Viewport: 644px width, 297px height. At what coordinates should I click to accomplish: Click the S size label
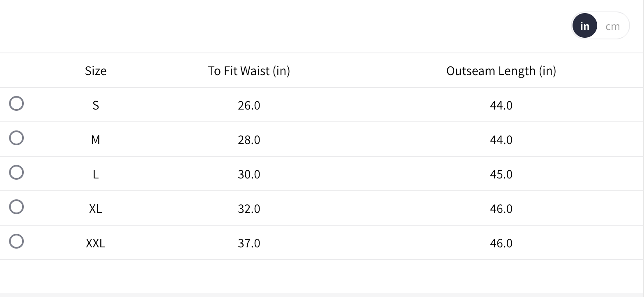pos(96,105)
